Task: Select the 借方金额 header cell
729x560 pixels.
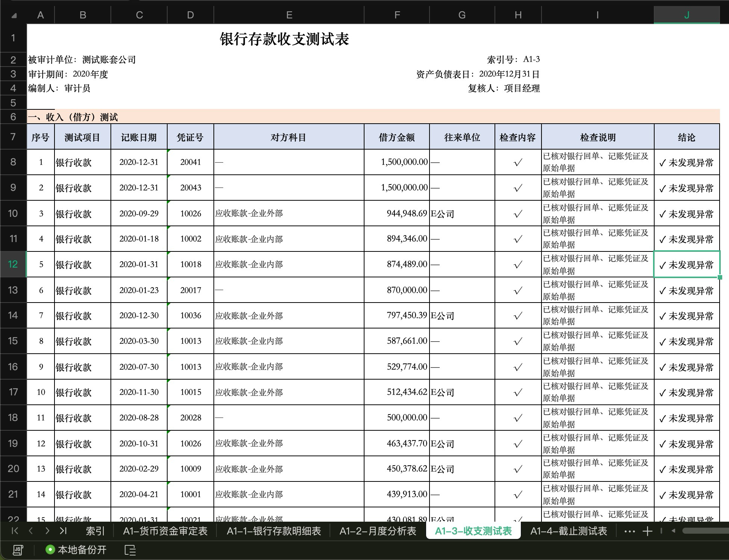Action: point(397,137)
